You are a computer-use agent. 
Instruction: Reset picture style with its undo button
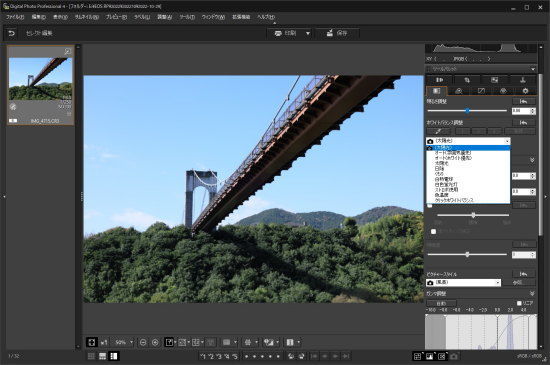[524, 274]
